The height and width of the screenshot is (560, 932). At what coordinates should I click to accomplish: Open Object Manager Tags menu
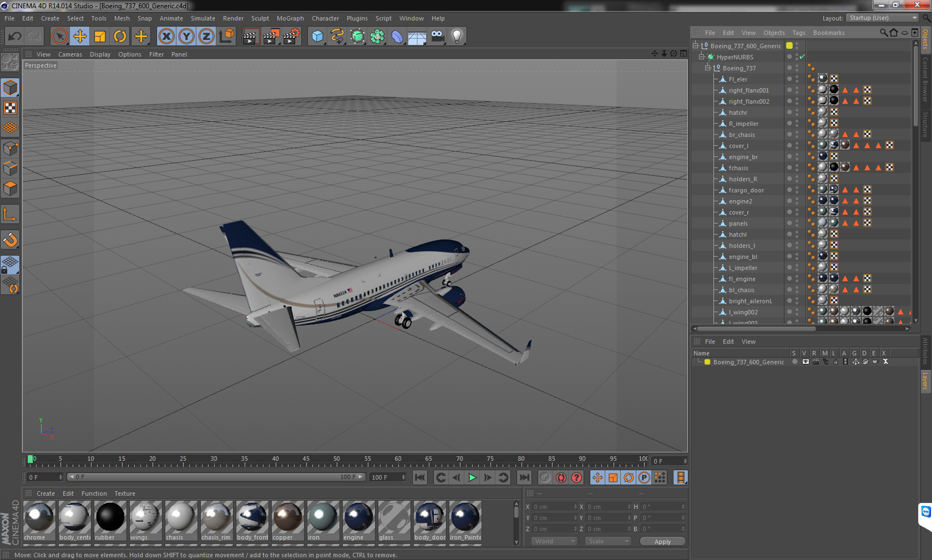click(x=799, y=33)
